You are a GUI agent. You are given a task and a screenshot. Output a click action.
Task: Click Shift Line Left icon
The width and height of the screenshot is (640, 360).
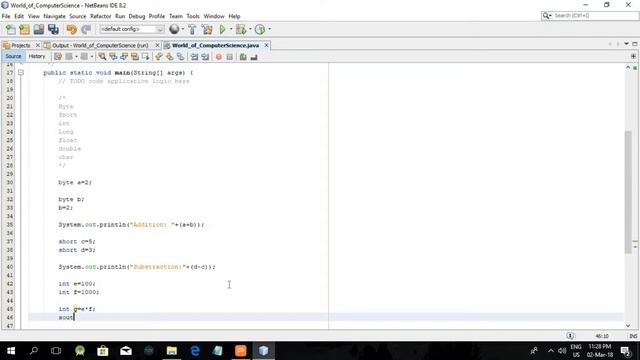pyautogui.click(x=194, y=57)
